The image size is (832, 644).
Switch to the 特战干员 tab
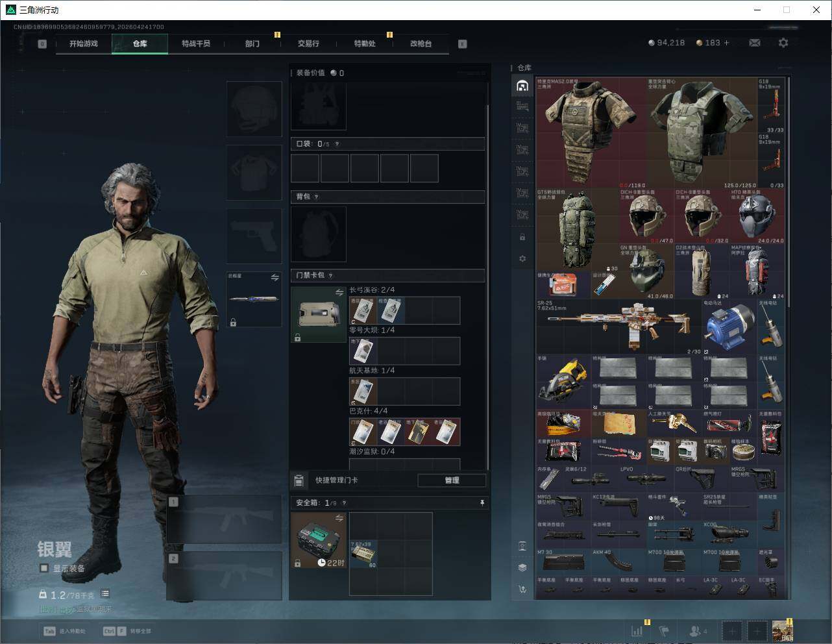(x=196, y=43)
